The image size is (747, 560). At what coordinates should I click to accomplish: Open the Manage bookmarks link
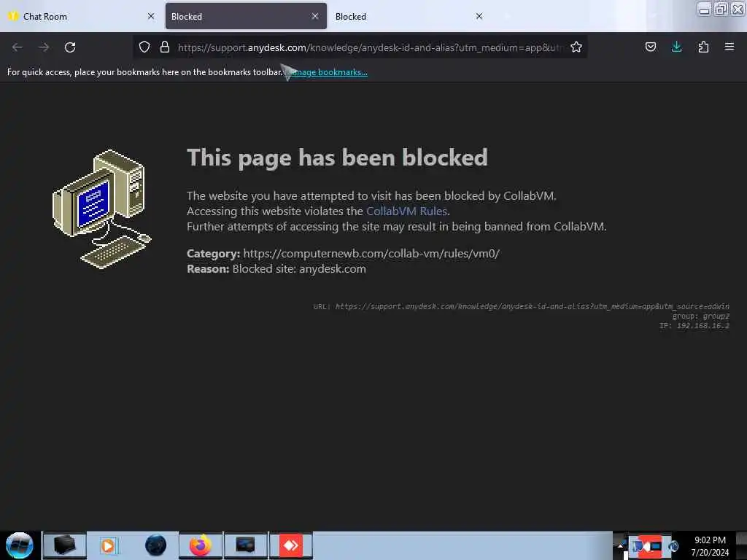coord(328,72)
